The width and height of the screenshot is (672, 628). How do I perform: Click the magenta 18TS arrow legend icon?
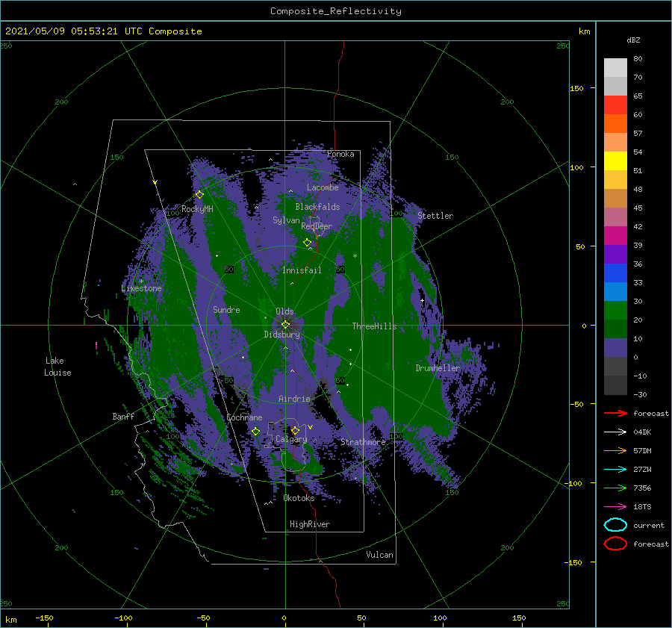(x=615, y=507)
